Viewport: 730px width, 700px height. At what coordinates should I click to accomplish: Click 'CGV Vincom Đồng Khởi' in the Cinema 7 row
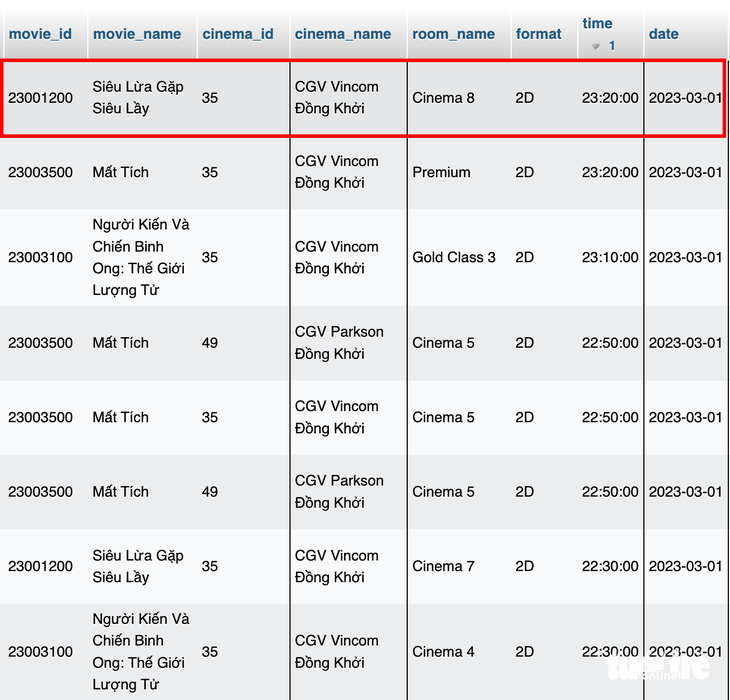point(337,566)
